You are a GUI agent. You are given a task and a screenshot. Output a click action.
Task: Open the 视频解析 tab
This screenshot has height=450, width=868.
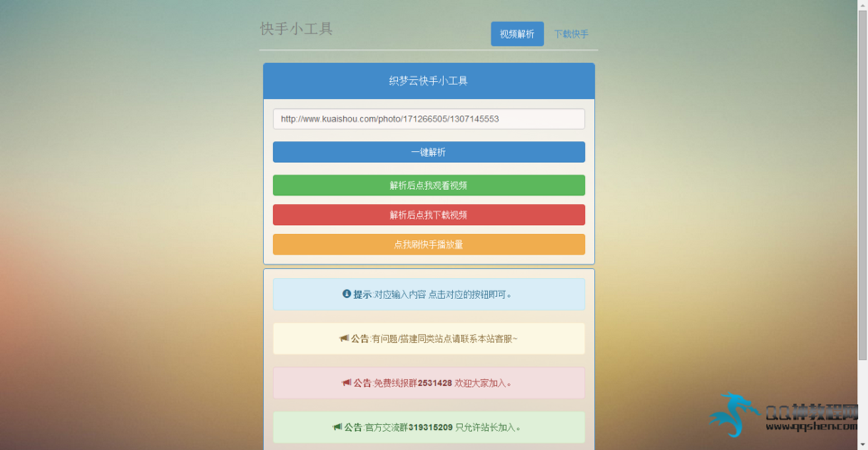(517, 34)
